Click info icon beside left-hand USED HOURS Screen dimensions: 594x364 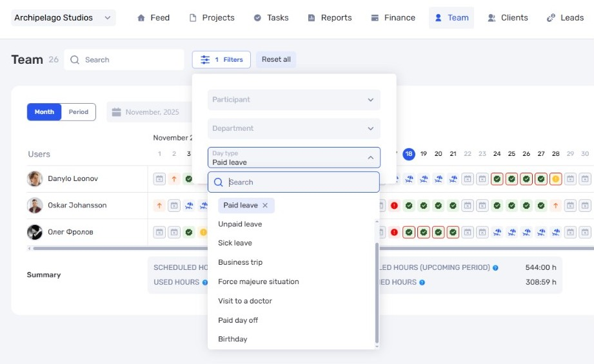[205, 282]
